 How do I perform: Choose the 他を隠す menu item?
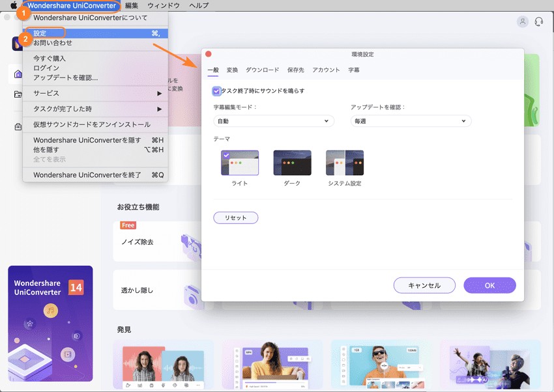click(x=95, y=150)
